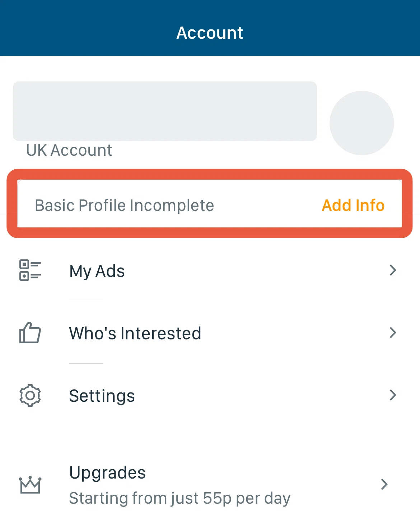420x532 pixels.
Task: Click the Settings gear icon
Action: click(x=30, y=395)
